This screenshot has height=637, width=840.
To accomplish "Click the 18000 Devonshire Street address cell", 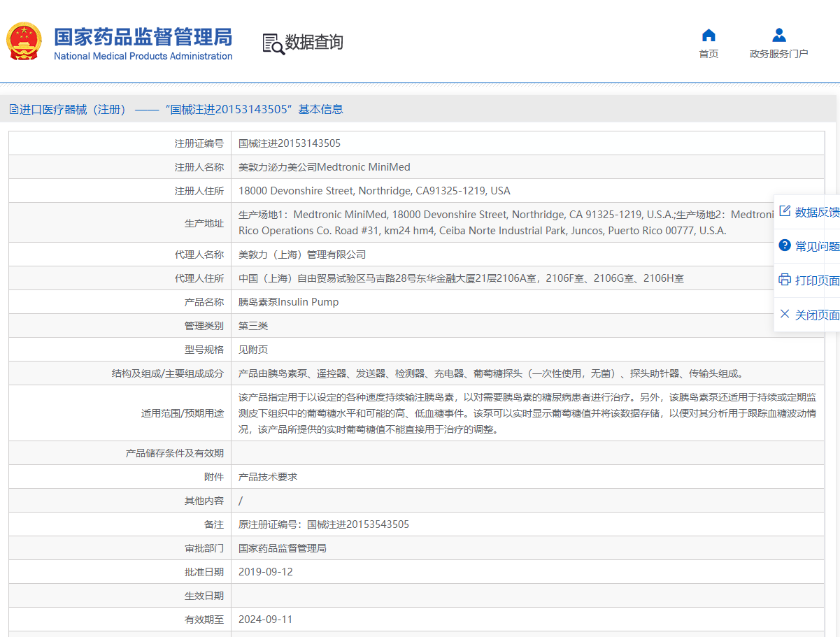I will [x=528, y=191].
